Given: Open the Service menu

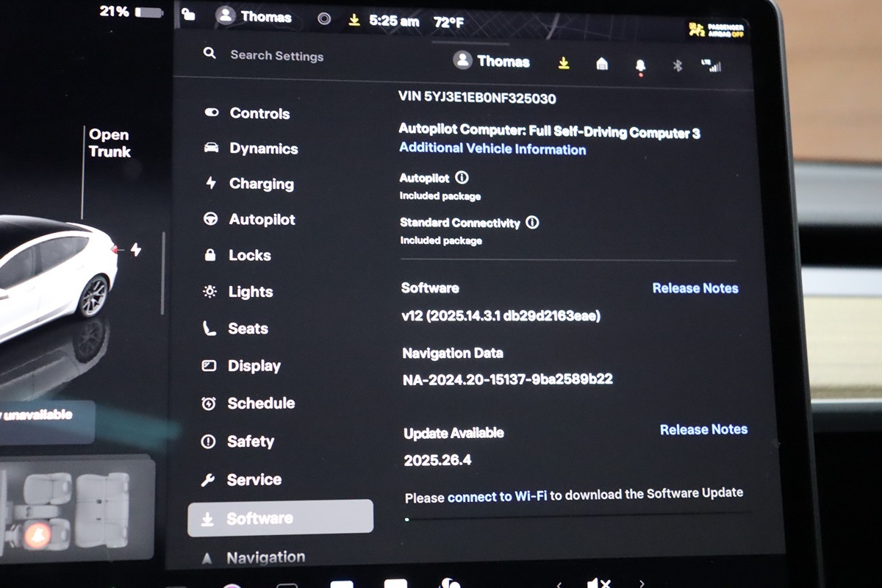Looking at the screenshot, I should [x=241, y=479].
